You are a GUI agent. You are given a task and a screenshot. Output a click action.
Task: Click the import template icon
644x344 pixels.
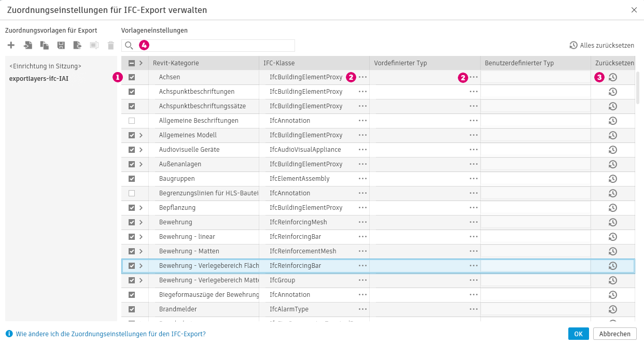[x=28, y=46]
